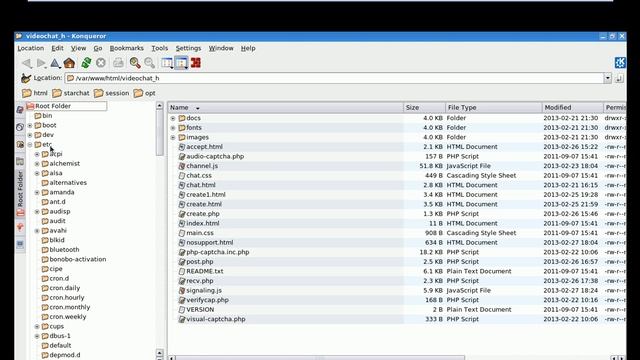
Task: Open the Bookmarks menu
Action: (x=127, y=48)
